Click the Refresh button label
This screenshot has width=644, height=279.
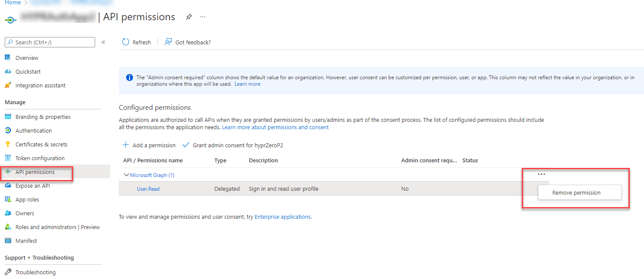pyautogui.click(x=142, y=42)
